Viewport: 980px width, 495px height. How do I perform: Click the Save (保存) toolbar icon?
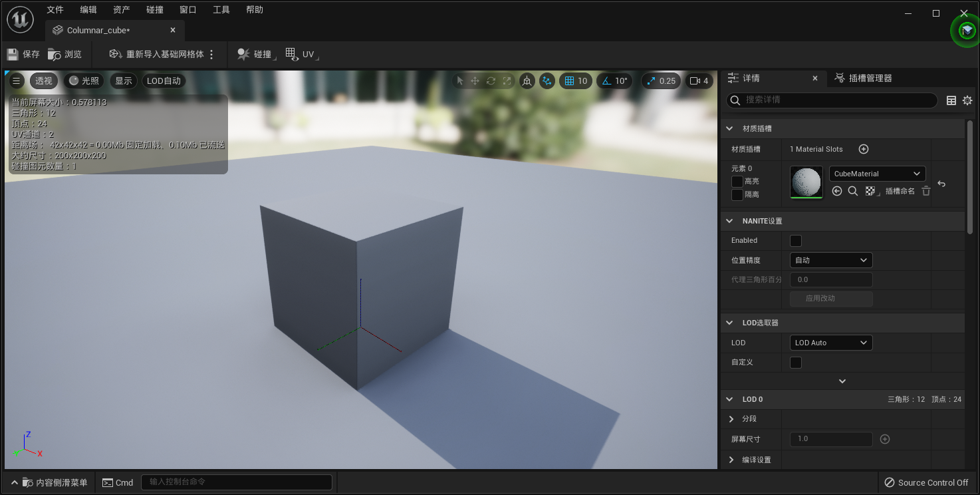pyautogui.click(x=13, y=54)
